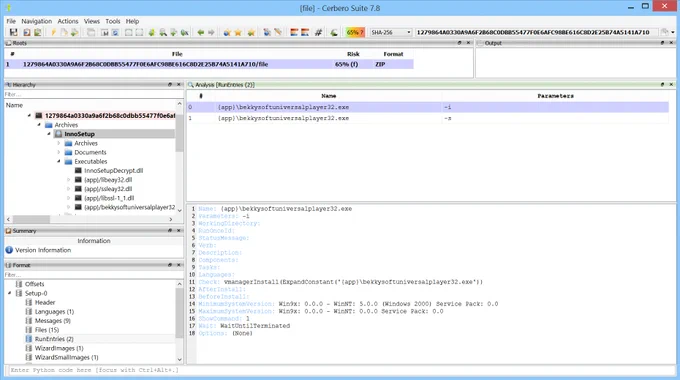Screen dimensions: 680x380
Task: Click the Version Information info icon
Action: pyautogui.click(x=9, y=250)
